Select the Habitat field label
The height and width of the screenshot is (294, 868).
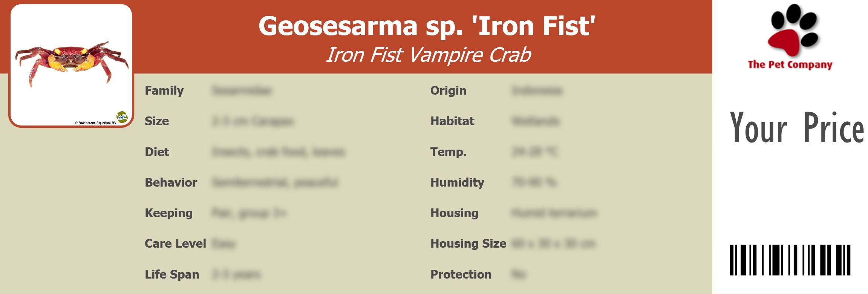coord(452,121)
